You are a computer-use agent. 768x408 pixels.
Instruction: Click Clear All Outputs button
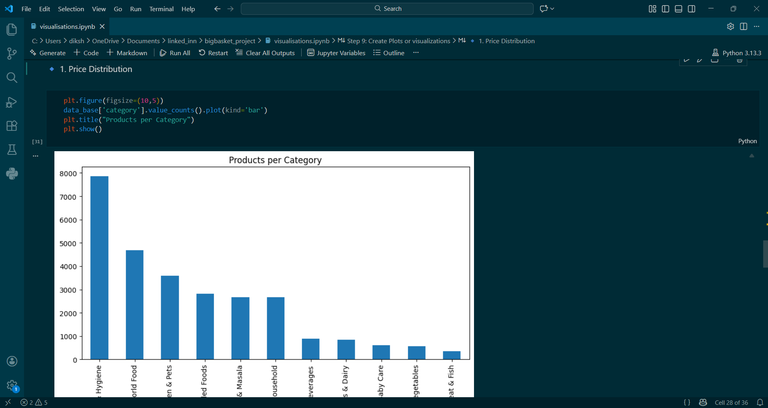point(265,53)
